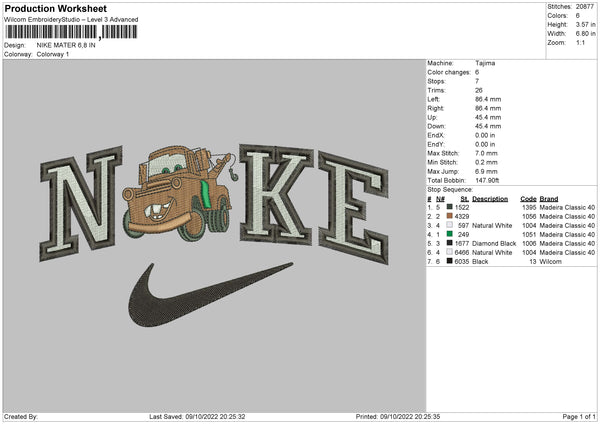
Task: Click the 'Created By:' footer label
Action: click(x=21, y=417)
